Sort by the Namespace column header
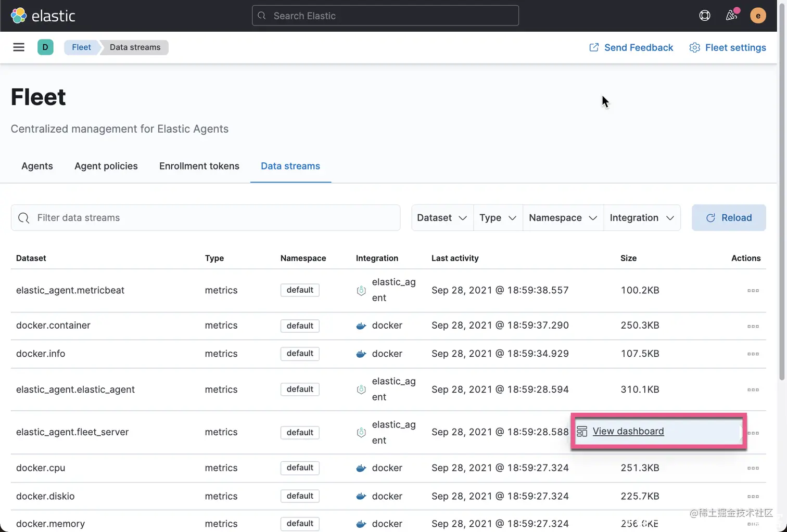 point(303,258)
